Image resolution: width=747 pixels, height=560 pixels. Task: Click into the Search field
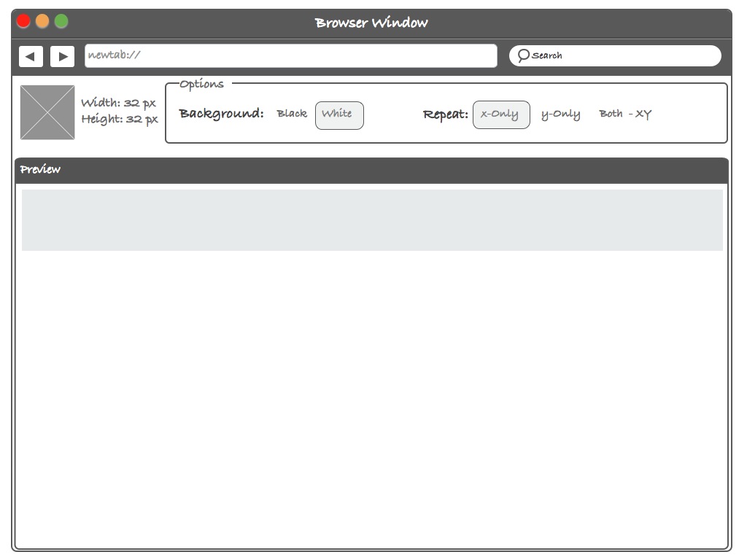click(x=615, y=55)
